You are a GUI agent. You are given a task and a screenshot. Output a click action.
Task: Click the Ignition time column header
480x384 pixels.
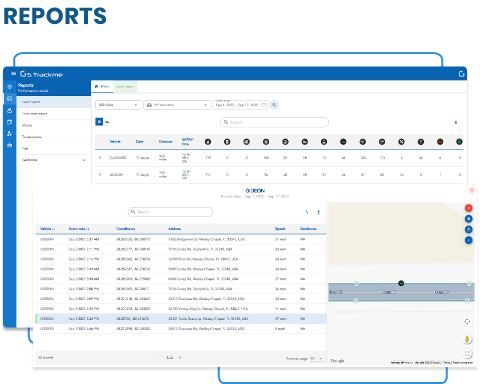pyautogui.click(x=187, y=141)
